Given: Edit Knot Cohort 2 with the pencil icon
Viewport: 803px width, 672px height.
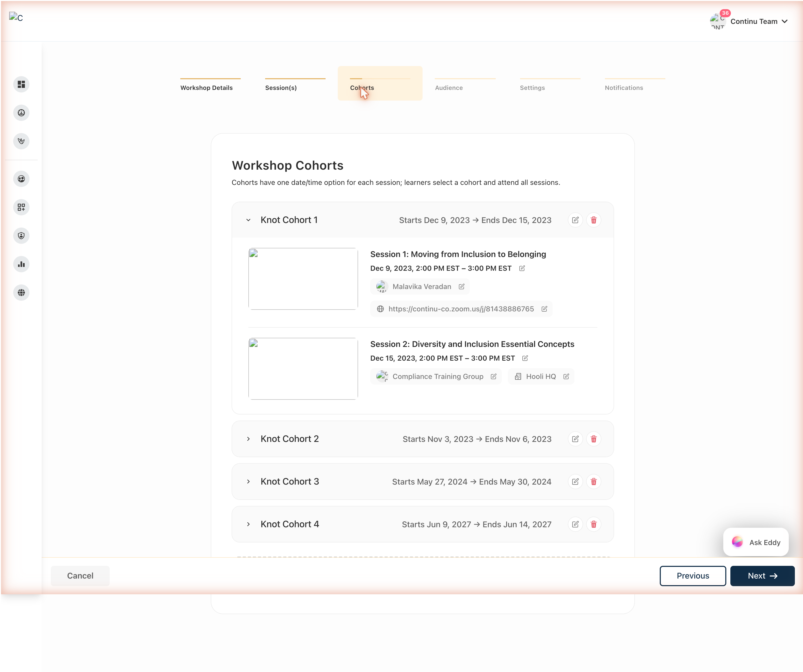Looking at the screenshot, I should click(x=575, y=439).
